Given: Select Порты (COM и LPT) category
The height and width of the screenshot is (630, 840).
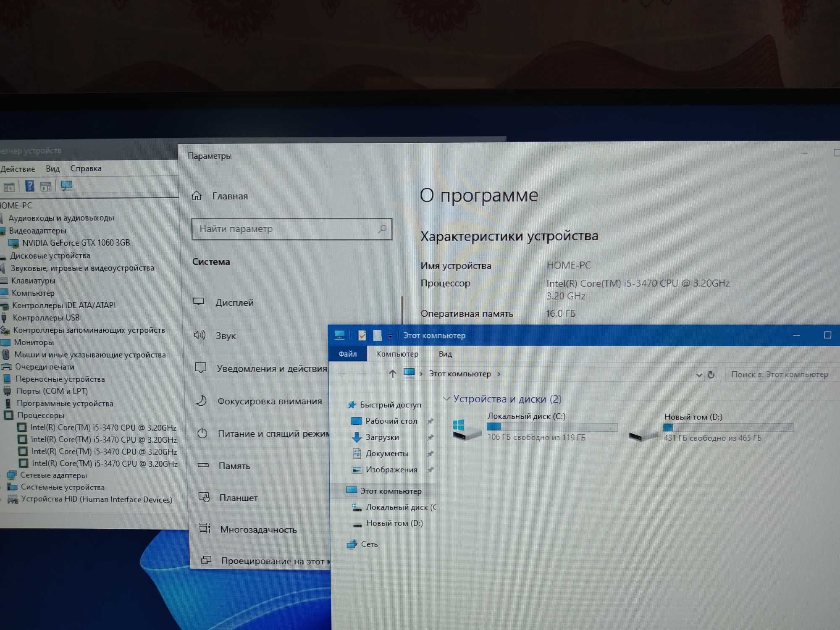Looking at the screenshot, I should (52, 391).
